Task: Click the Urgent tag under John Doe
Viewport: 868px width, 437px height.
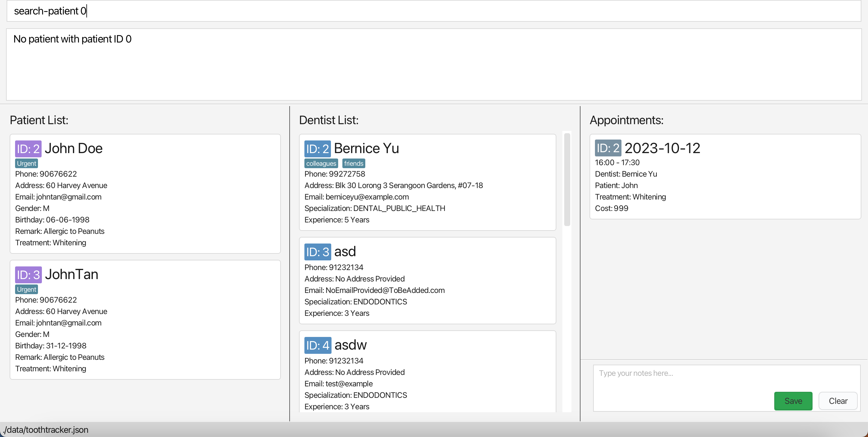Action: (x=27, y=163)
